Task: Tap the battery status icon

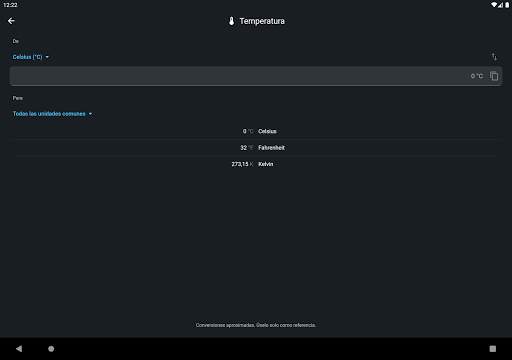Action: click(x=507, y=5)
